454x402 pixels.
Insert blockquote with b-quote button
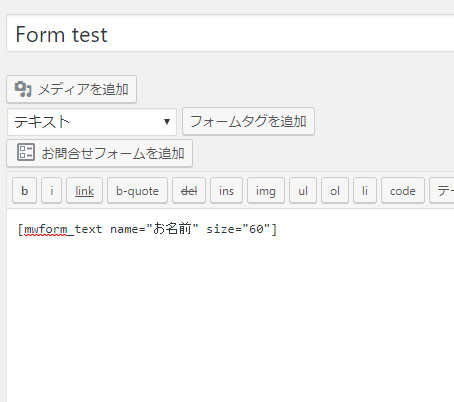(137, 191)
